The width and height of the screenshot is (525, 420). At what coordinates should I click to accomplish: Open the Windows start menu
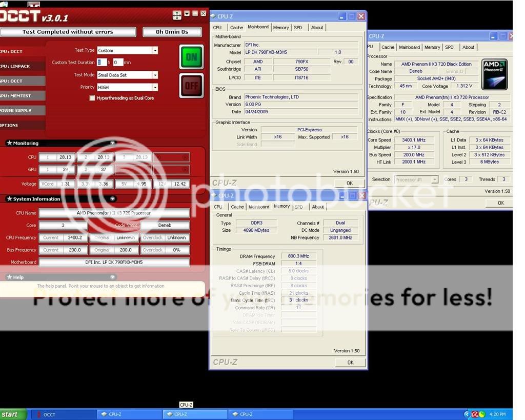pyautogui.click(x=13, y=414)
